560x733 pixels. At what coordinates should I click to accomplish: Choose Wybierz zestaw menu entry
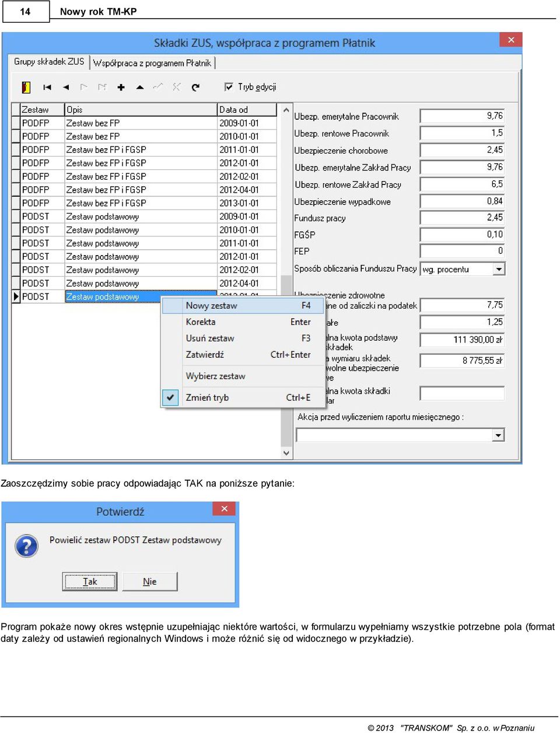pyautogui.click(x=243, y=376)
